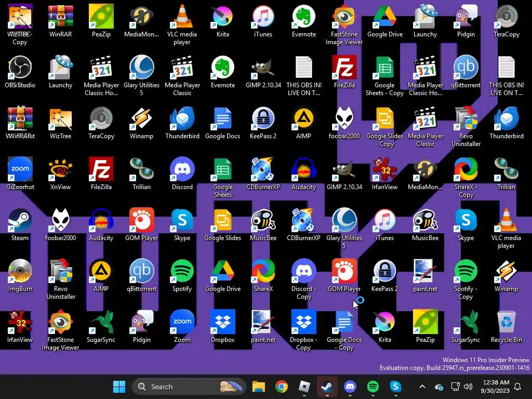Viewport: 532px width, 399px height.
Task: Launch Google Chrome from the taskbar
Action: pyautogui.click(x=281, y=387)
